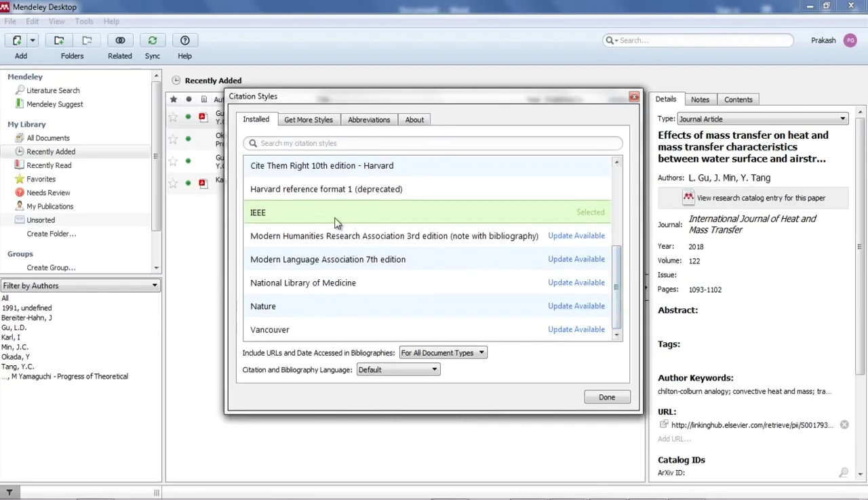Select Harvard reference format 1 (deprecated)

427,189
